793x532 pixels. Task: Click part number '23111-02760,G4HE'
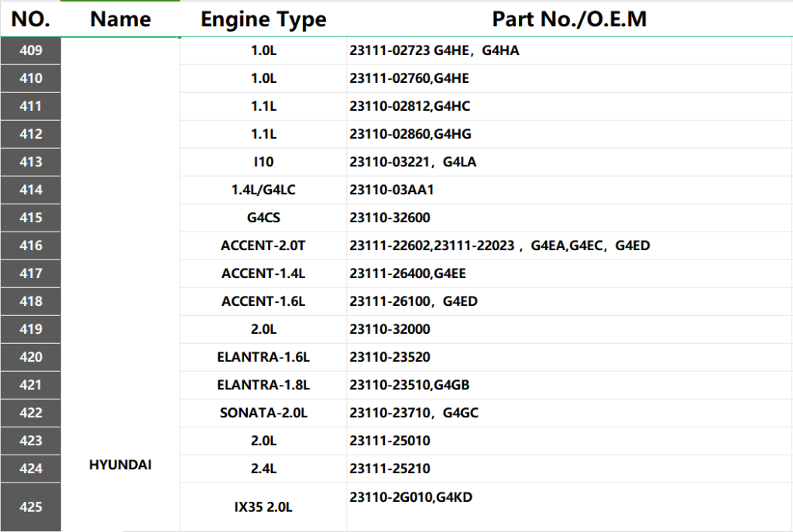pyautogui.click(x=409, y=78)
